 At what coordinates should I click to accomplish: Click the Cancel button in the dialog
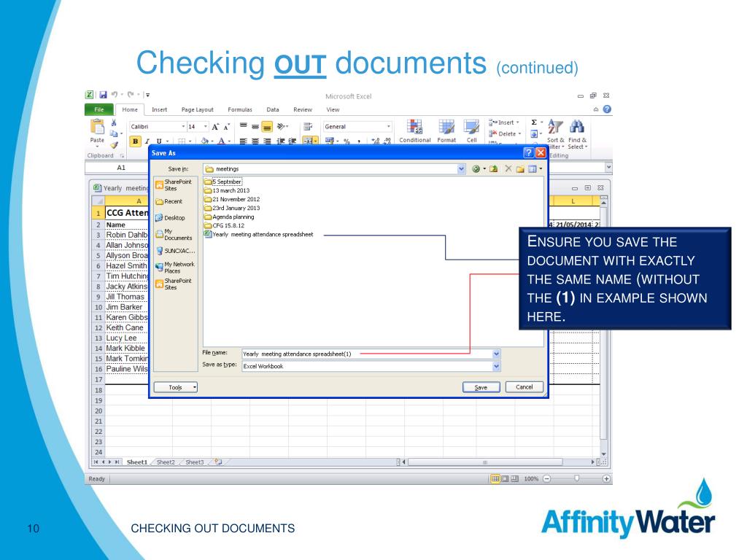tap(524, 386)
